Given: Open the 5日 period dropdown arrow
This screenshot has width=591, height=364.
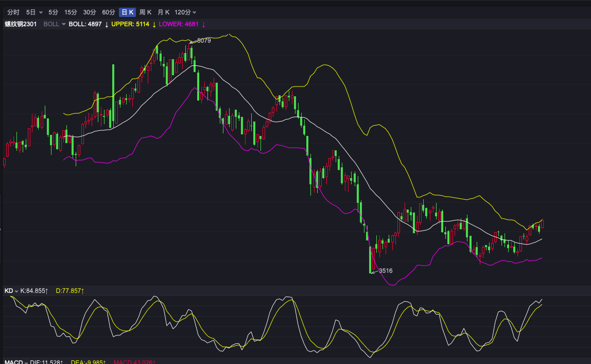Looking at the screenshot, I should click(x=41, y=12).
